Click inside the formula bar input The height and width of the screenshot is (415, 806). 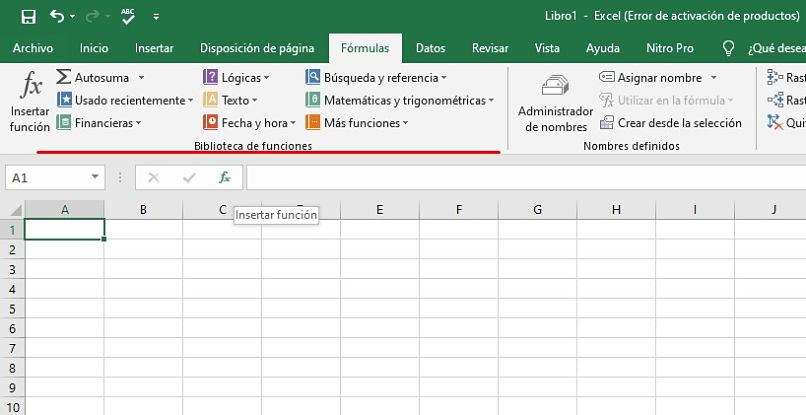(520, 177)
